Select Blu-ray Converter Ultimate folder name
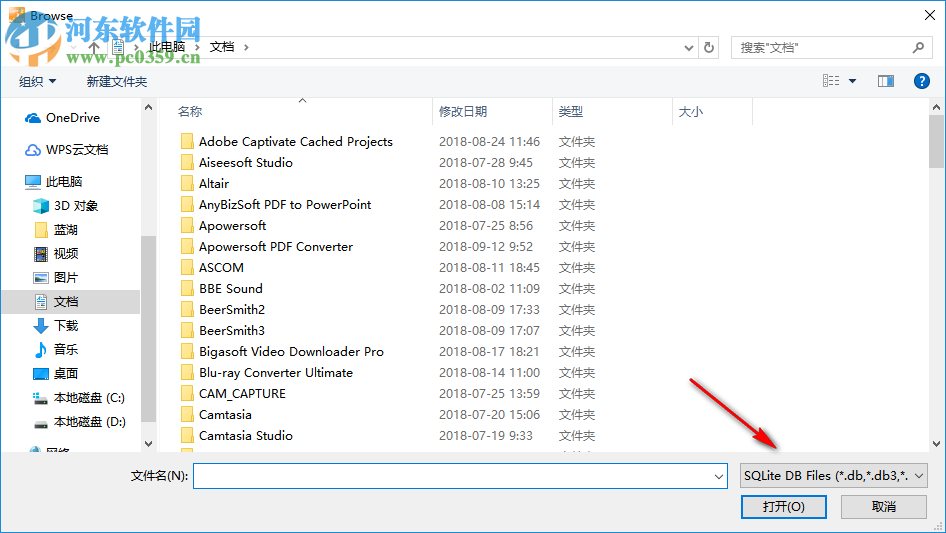The height and width of the screenshot is (533, 946). click(276, 372)
